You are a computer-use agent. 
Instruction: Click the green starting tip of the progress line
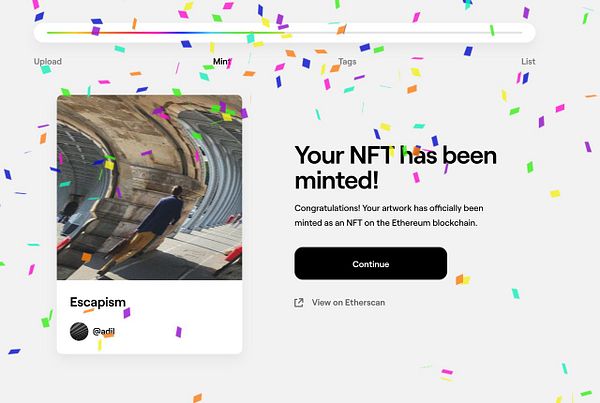point(52,33)
